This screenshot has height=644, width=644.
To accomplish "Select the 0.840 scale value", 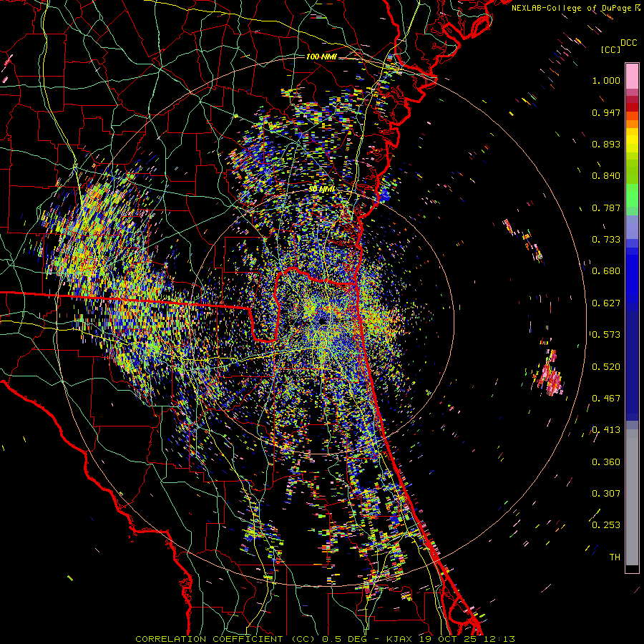I will [606, 176].
